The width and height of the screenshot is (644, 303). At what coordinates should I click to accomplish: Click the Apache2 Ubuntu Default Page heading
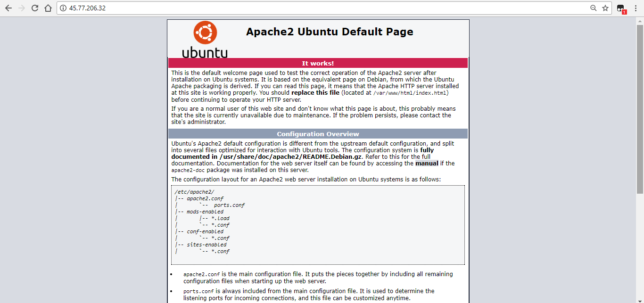pyautogui.click(x=330, y=32)
